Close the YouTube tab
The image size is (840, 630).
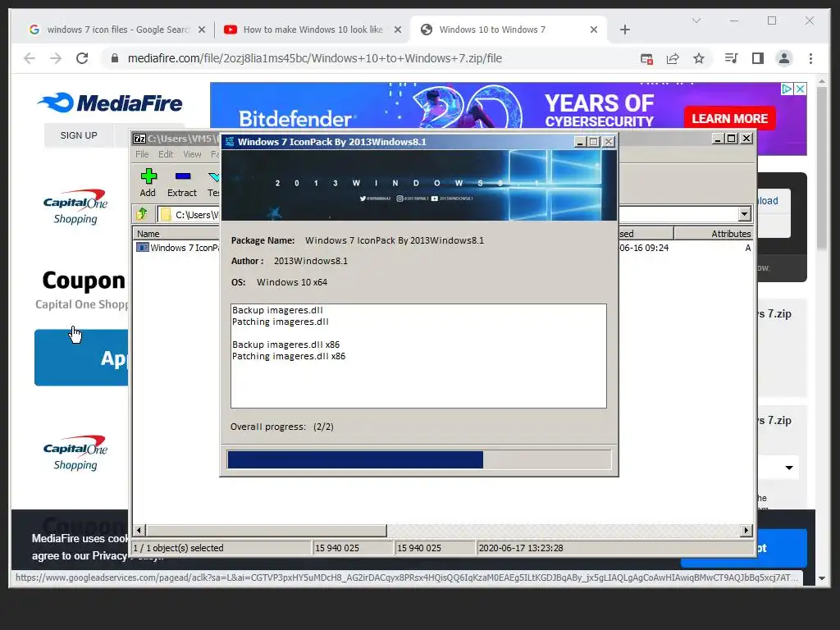(x=398, y=30)
